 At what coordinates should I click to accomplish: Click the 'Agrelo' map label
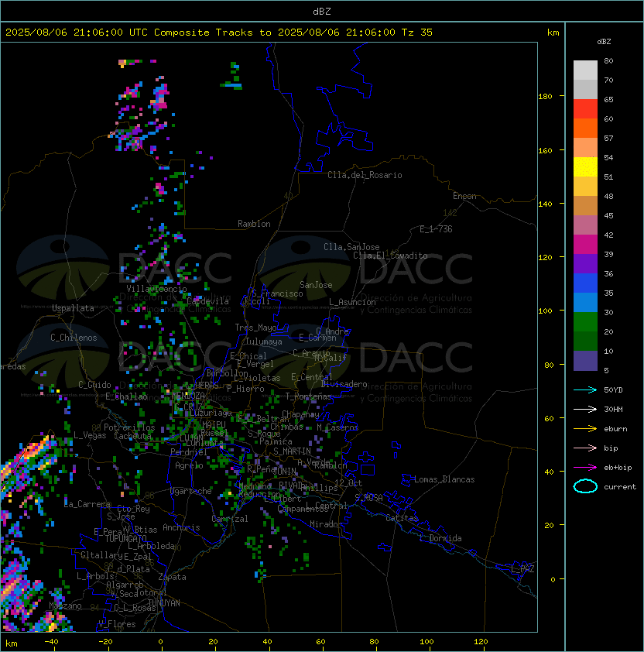click(x=189, y=465)
